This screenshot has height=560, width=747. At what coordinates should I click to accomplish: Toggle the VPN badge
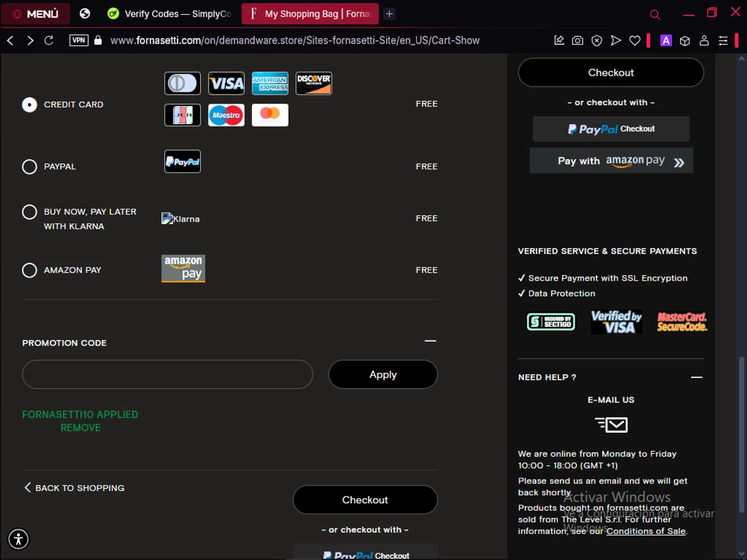pyautogui.click(x=79, y=40)
